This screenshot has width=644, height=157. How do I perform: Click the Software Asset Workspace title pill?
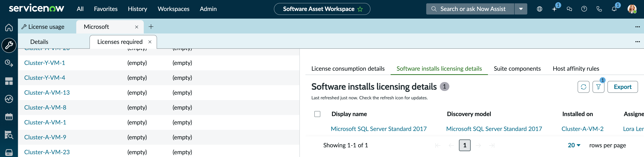322,9
